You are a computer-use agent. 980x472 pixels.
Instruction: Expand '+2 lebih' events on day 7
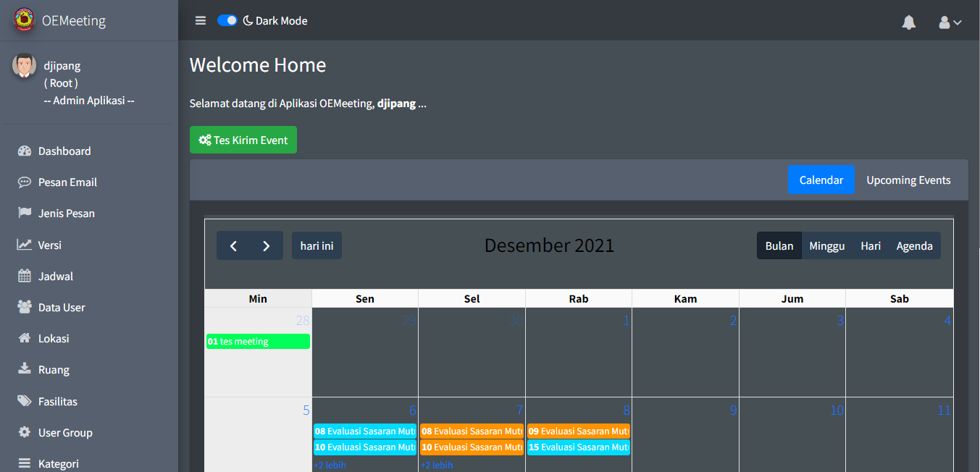(437, 465)
